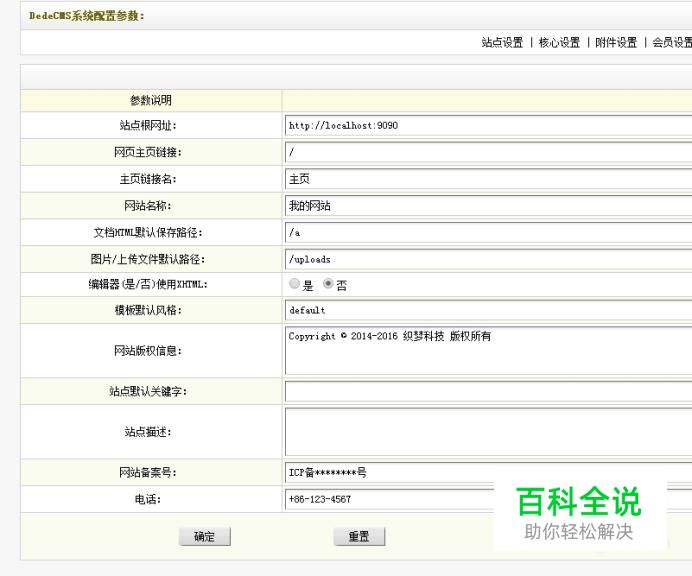This screenshot has width=692, height=576.
Task: Click the 确定 button
Action: [x=205, y=536]
